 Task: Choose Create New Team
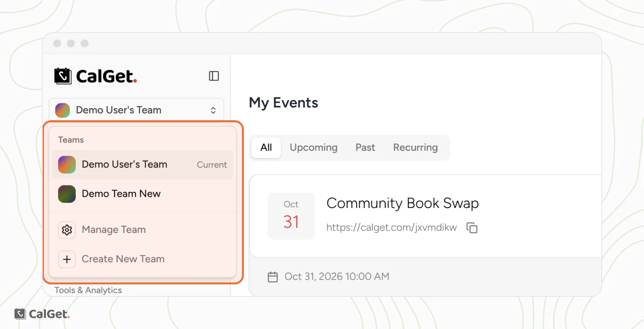(142, 259)
